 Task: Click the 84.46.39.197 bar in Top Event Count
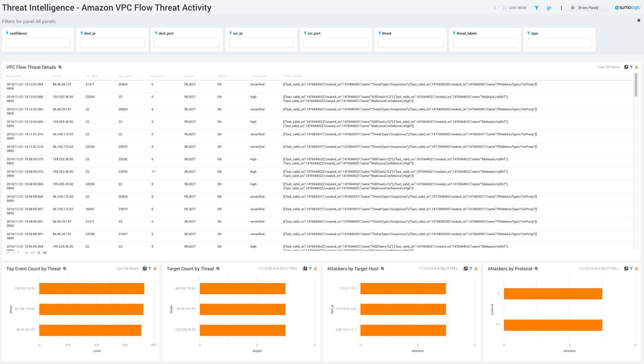(x=90, y=330)
